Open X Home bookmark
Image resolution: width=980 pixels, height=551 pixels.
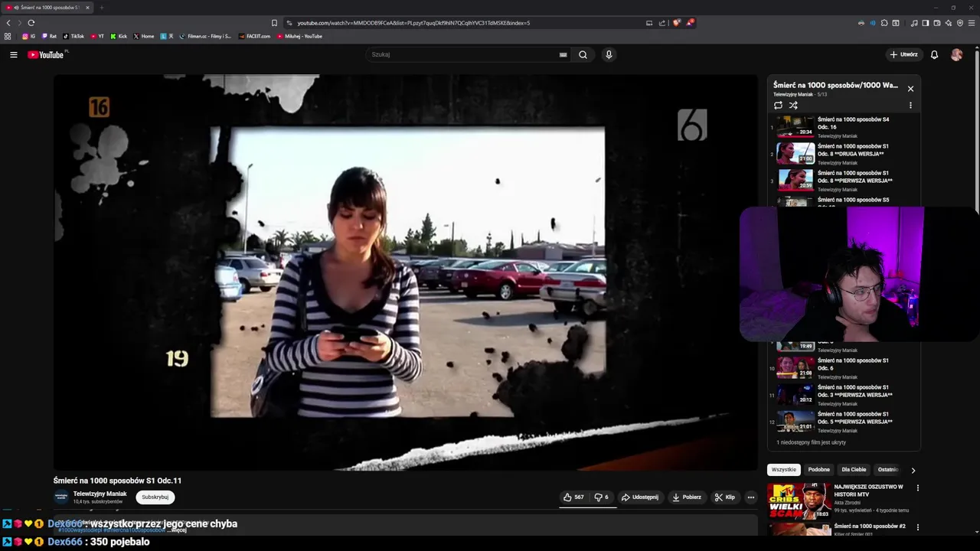144,36
